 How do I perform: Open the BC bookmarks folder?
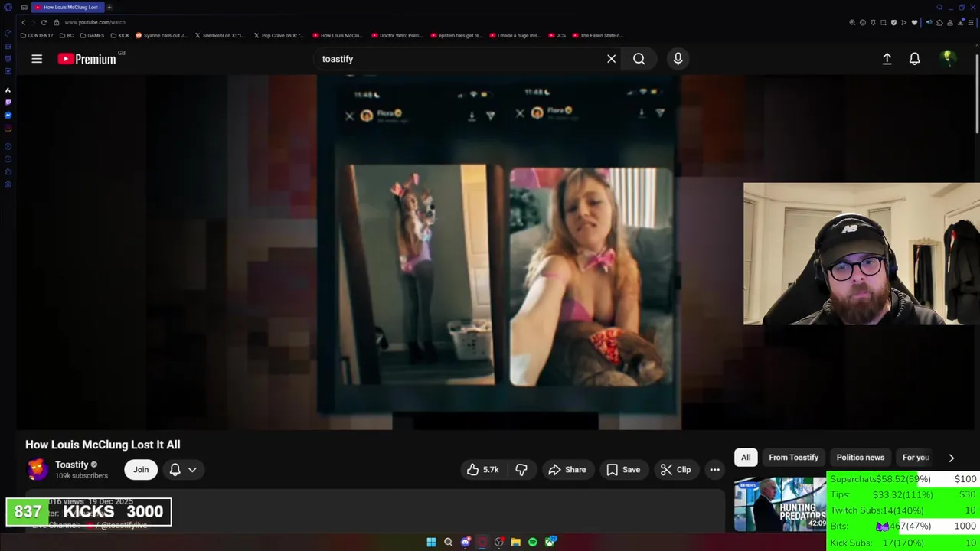tap(67, 35)
